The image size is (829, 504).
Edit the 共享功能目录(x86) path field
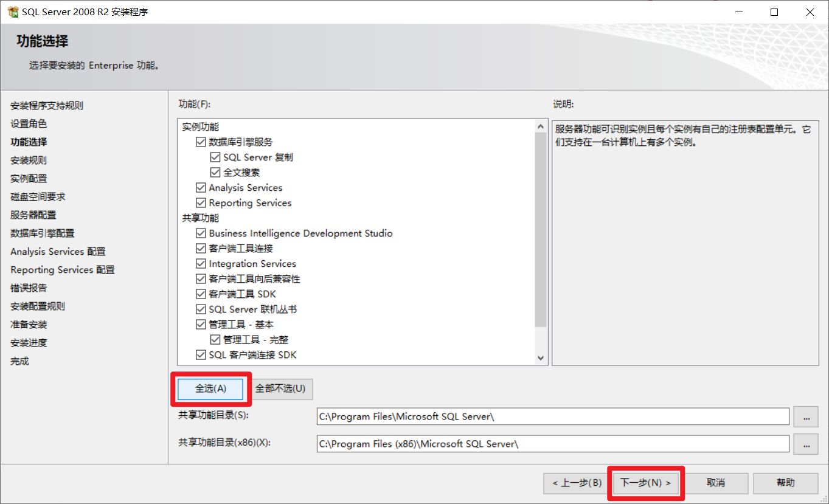553,444
